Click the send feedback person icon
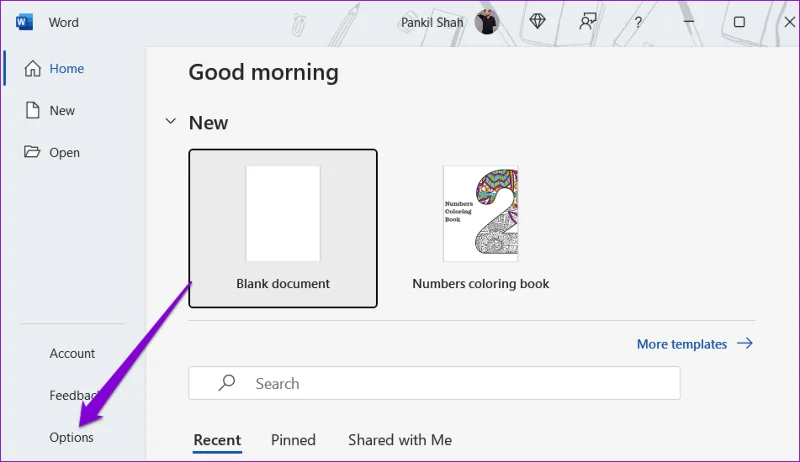This screenshot has height=462, width=800. pos(587,21)
